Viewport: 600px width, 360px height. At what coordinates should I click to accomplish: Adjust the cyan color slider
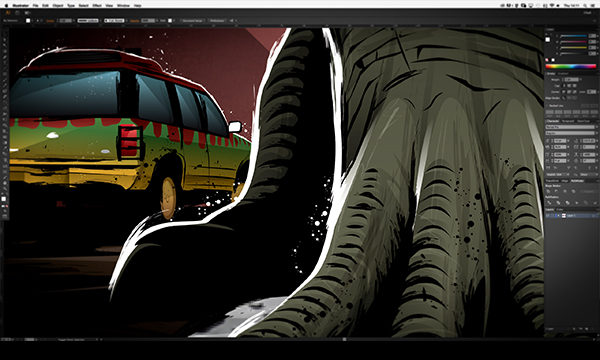(574, 36)
